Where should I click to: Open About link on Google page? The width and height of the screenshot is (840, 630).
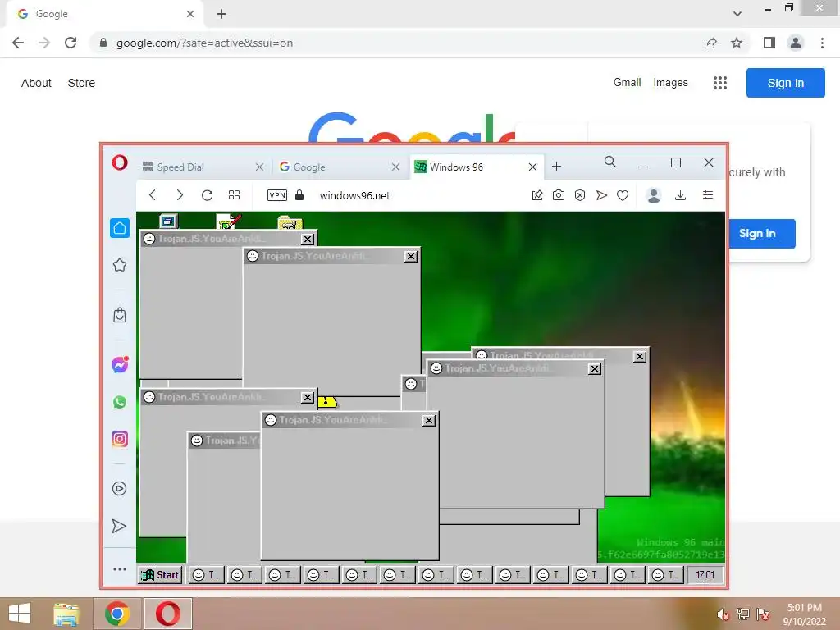[36, 83]
